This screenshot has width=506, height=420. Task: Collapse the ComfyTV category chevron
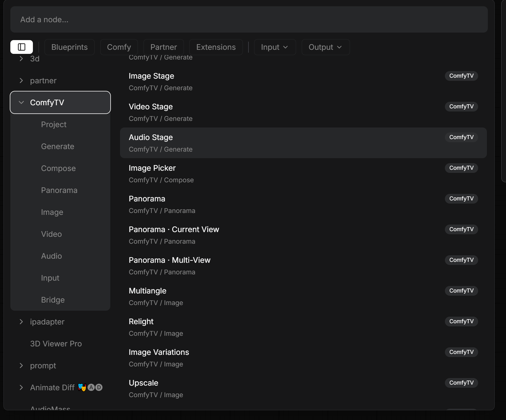pyautogui.click(x=21, y=102)
